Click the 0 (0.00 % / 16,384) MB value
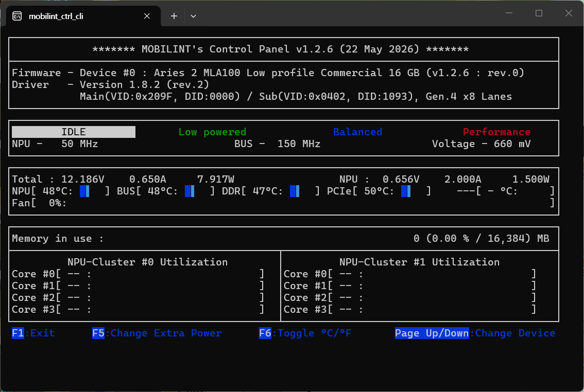The width and height of the screenshot is (584, 392). pos(481,238)
